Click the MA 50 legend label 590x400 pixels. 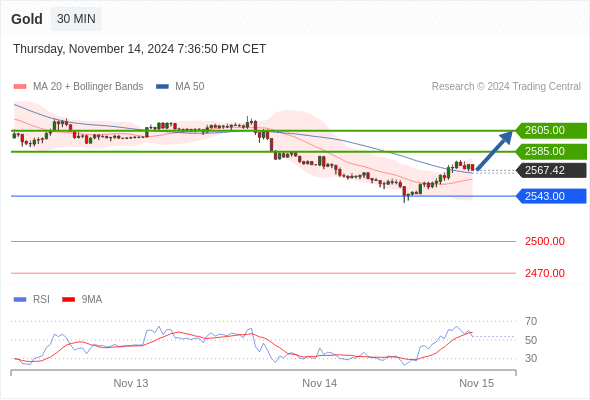(190, 87)
